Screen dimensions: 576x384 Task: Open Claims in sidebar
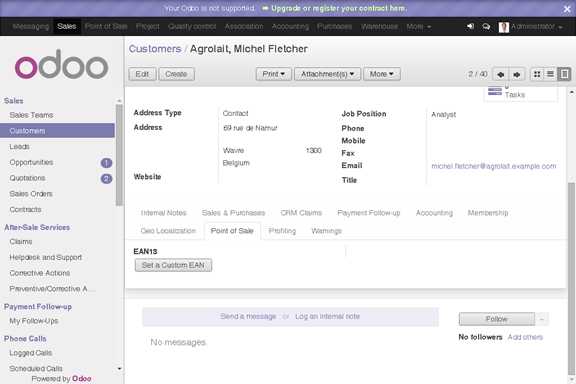point(21,242)
